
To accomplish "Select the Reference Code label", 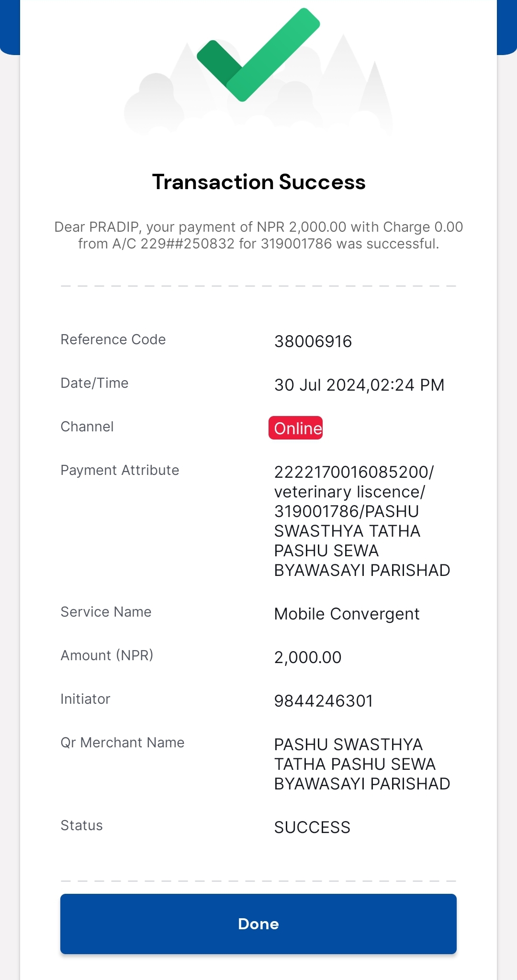I will [113, 339].
